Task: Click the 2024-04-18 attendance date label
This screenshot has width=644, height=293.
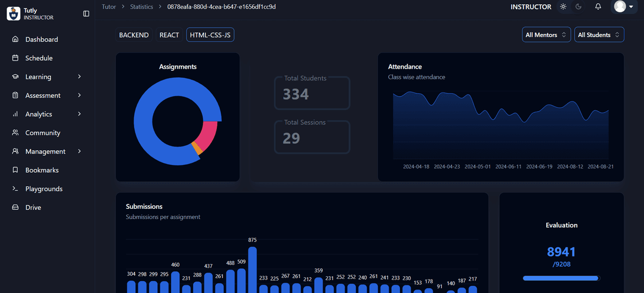Action: click(416, 166)
